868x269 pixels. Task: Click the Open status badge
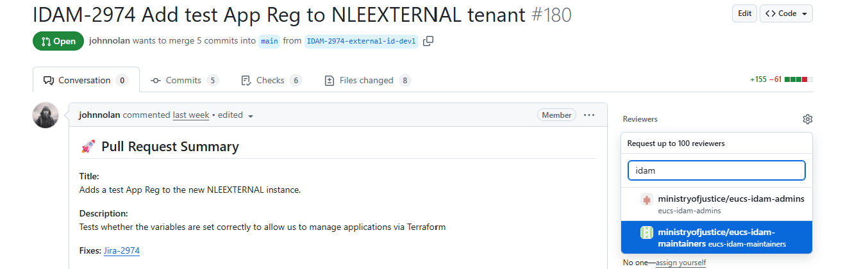[58, 41]
